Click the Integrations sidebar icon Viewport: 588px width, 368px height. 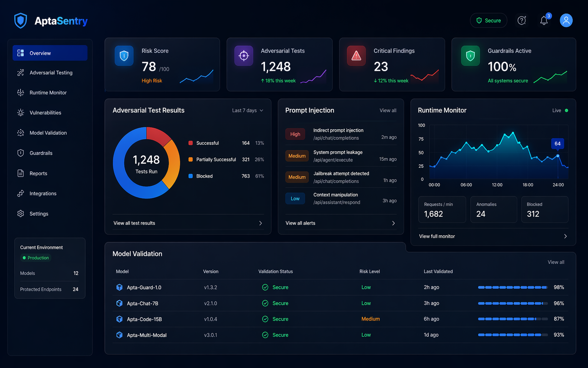[21, 193]
